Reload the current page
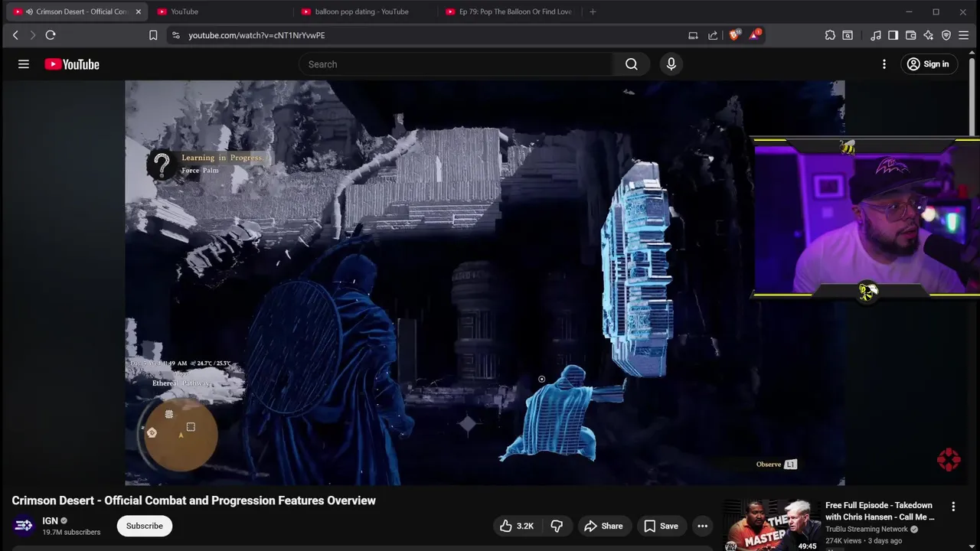Viewport: 980px width, 551px height. point(51,35)
